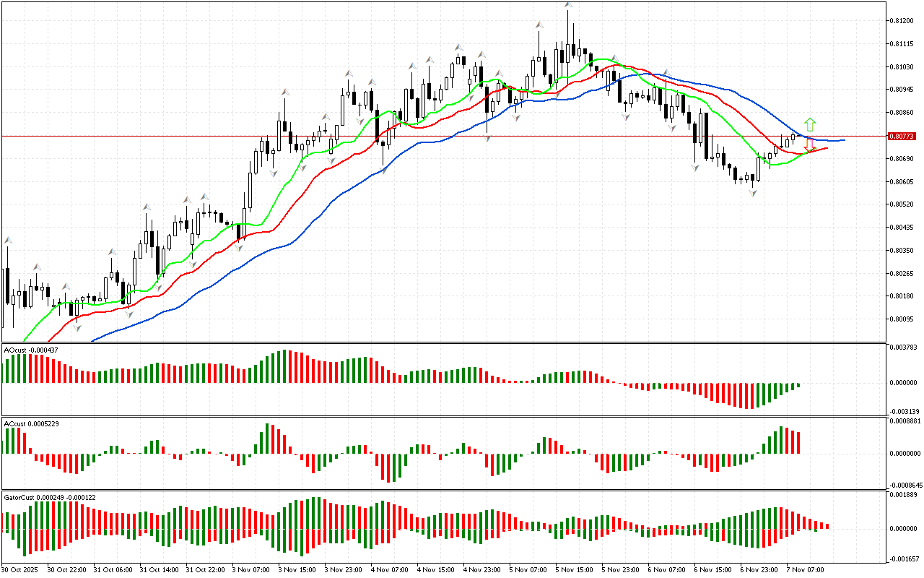Viewport: 924px width, 578px height.
Task: Click the red horizontal bid price line
Action: click(433, 136)
